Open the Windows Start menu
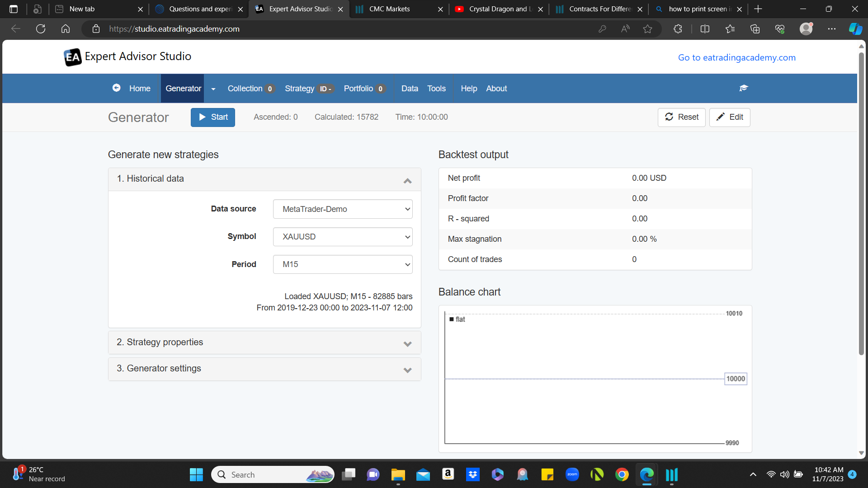Screen dimensions: 868x488 coord(196,474)
